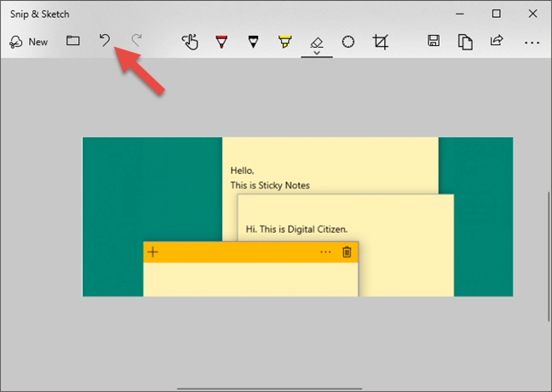Expand Eraser options chevron
The image size is (552, 392).
click(317, 53)
